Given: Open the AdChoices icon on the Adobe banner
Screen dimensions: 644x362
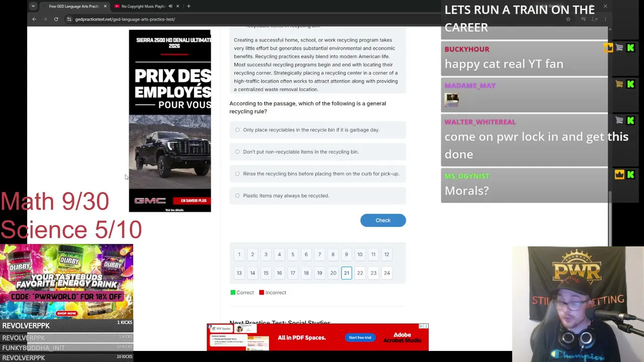Looking at the screenshot, I should [421, 326].
